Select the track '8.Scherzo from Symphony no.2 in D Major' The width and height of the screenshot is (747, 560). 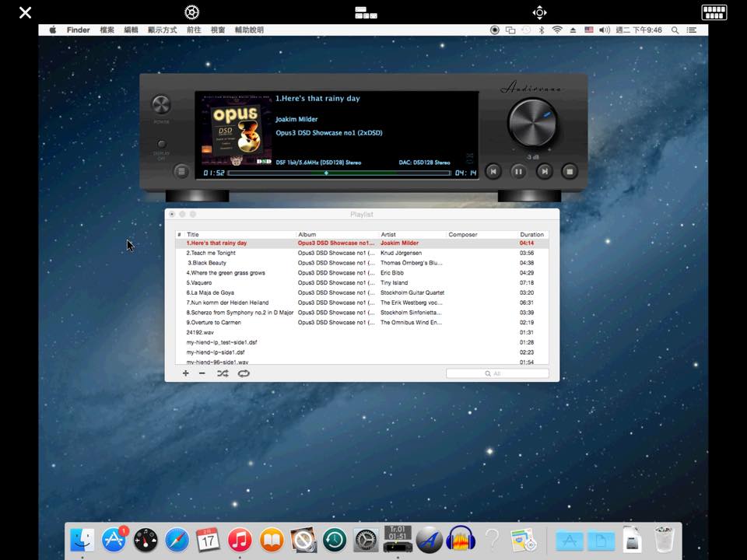(362, 313)
